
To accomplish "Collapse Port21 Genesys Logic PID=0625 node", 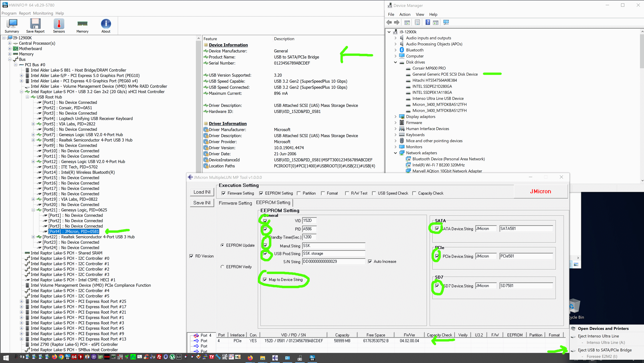I will click(x=33, y=210).
